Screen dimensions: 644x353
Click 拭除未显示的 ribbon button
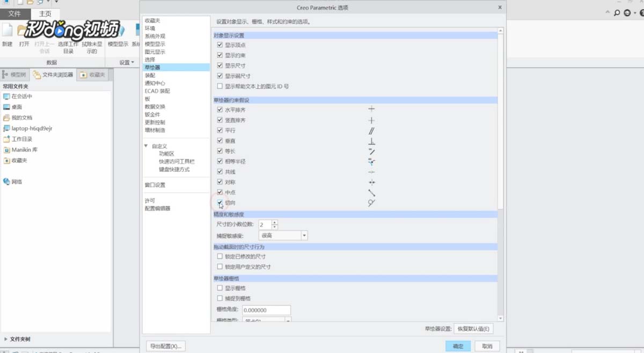pos(92,47)
